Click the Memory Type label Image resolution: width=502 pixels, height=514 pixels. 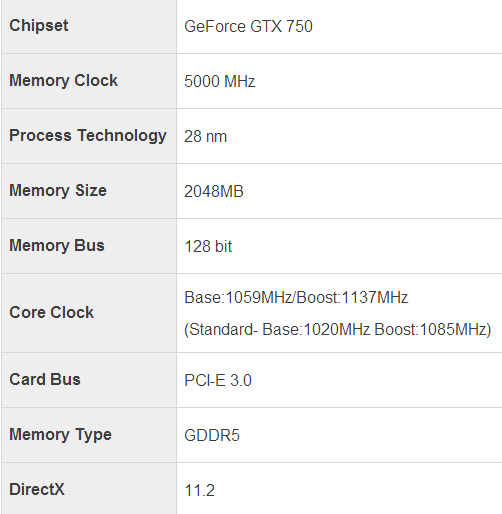coord(60,435)
